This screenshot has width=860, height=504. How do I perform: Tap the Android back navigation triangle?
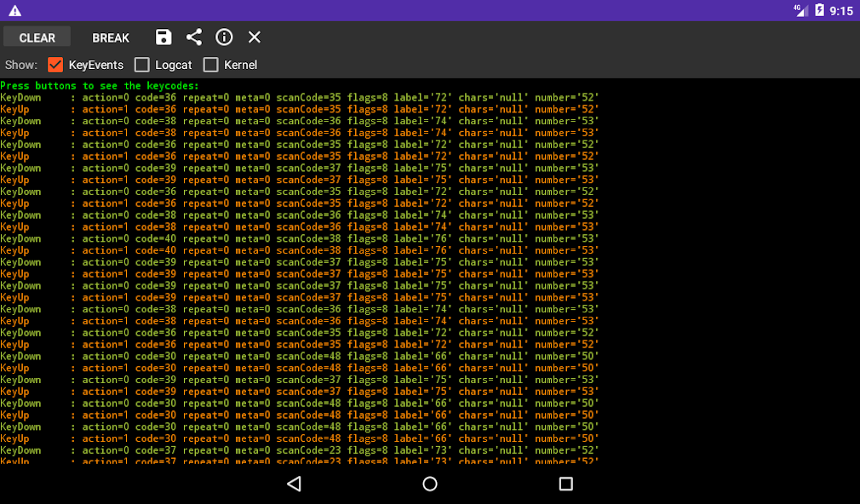[x=294, y=484]
